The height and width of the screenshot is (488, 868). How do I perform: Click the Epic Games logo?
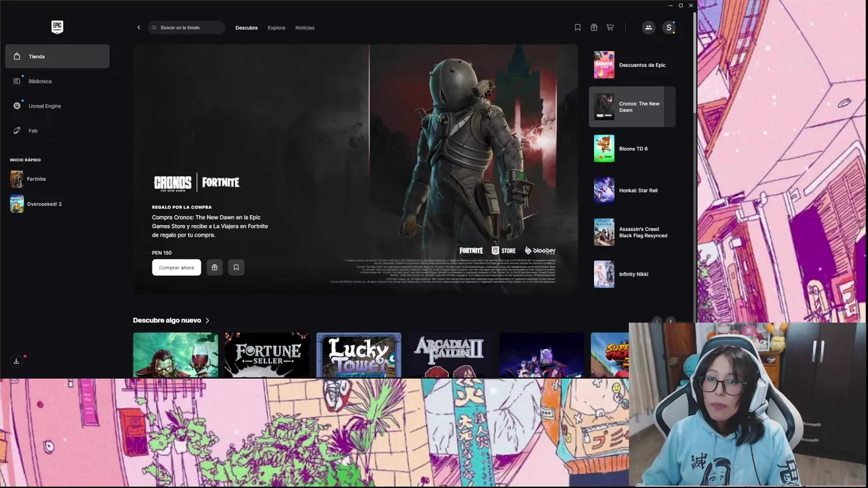57,27
